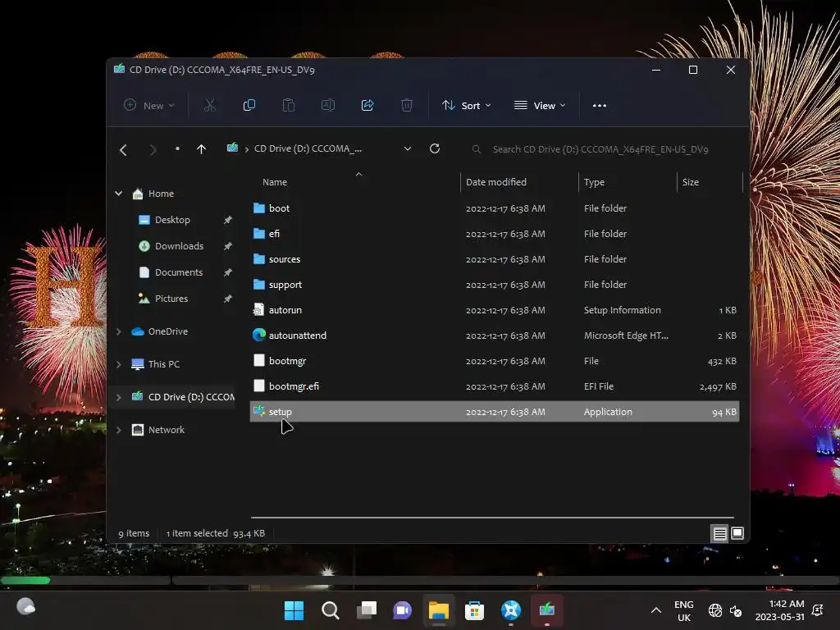The image size is (840, 630).
Task: Select Downloads in the navigation pane
Action: 179,246
